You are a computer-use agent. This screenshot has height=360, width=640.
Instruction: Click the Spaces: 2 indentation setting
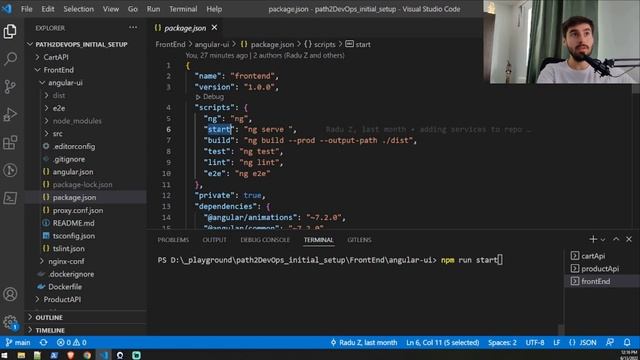502,342
